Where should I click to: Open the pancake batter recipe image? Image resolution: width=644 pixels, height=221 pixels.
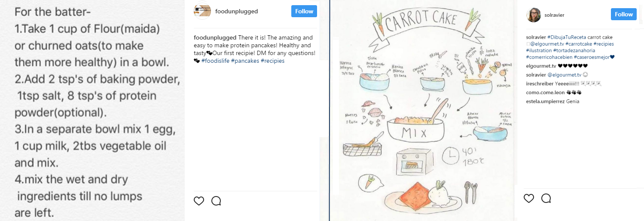click(92, 110)
